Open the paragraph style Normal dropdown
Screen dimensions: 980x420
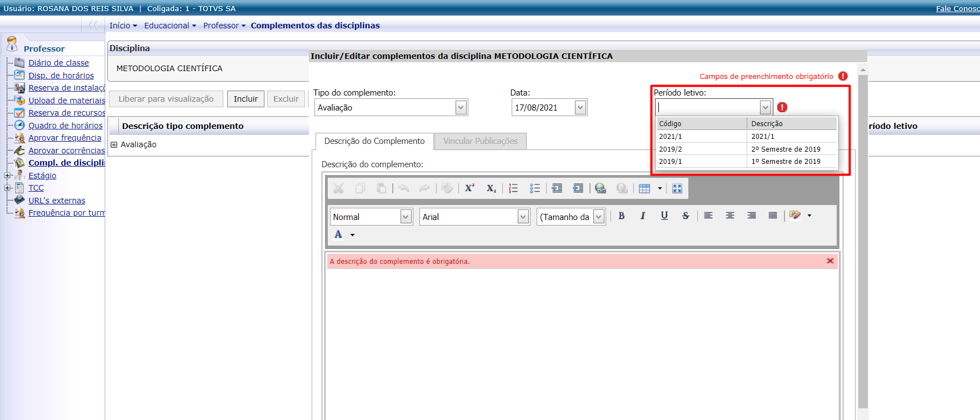pyautogui.click(x=406, y=217)
